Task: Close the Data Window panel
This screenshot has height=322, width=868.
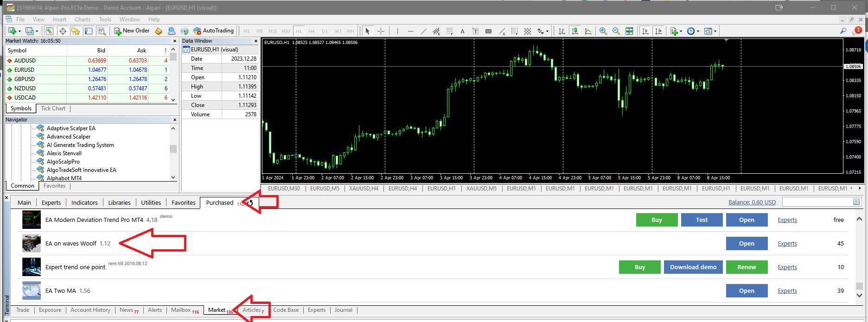Action: point(255,41)
